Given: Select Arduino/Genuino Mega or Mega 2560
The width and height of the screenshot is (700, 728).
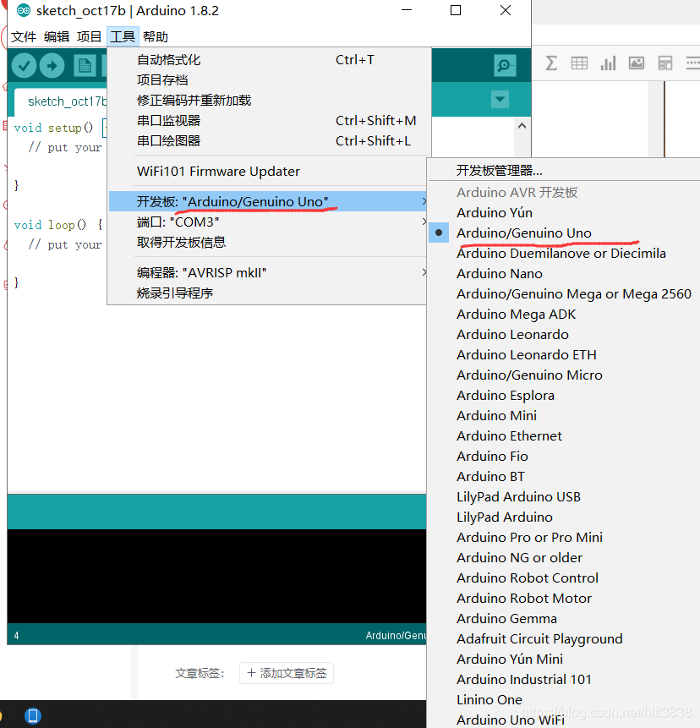Looking at the screenshot, I should point(564,294).
